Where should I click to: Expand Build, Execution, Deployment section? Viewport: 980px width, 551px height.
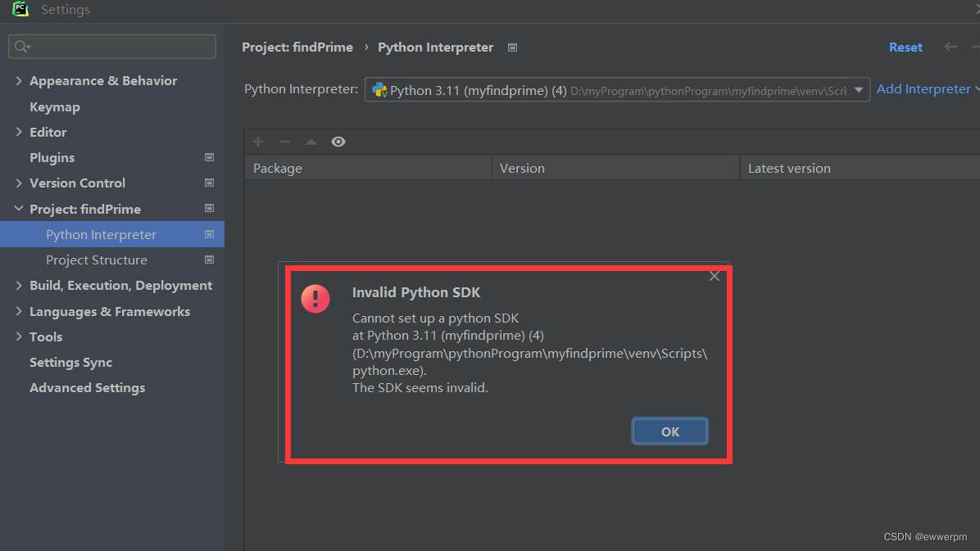tap(18, 285)
